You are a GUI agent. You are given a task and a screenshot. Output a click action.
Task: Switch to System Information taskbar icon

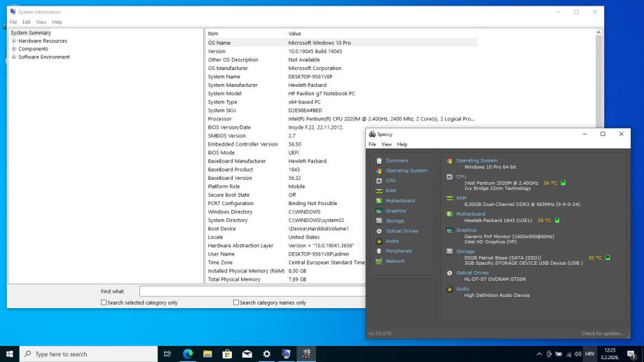click(x=287, y=354)
